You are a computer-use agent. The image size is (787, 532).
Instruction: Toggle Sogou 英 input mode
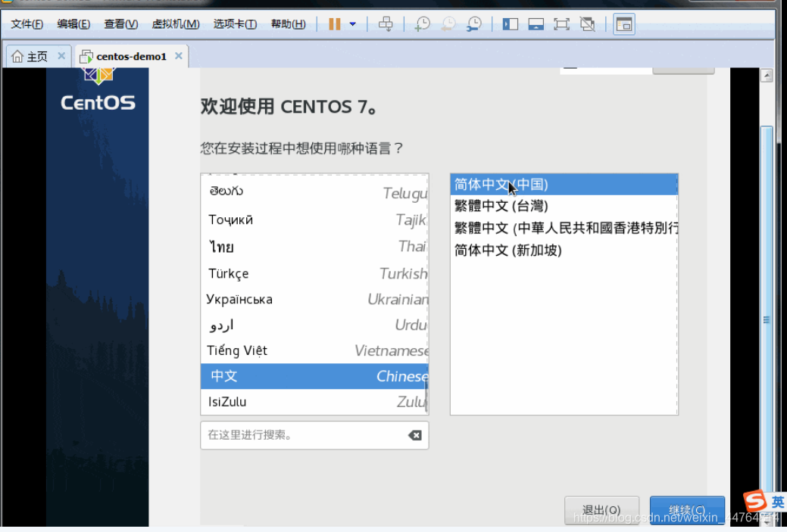(778, 502)
